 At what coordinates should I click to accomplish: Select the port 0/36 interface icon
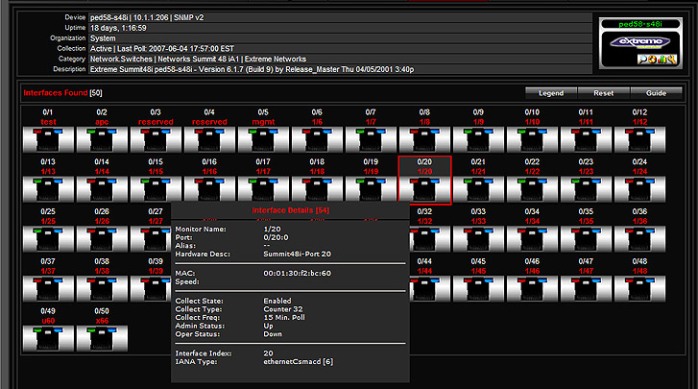pos(640,239)
